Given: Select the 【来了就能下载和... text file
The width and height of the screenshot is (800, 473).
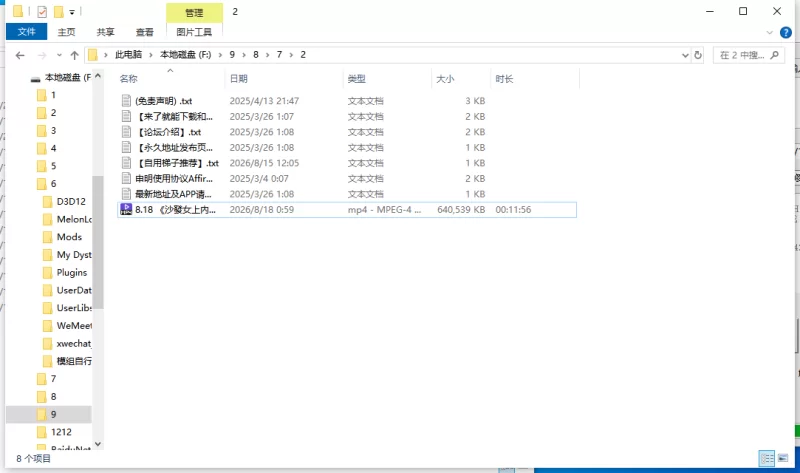Looking at the screenshot, I should 174,116.
